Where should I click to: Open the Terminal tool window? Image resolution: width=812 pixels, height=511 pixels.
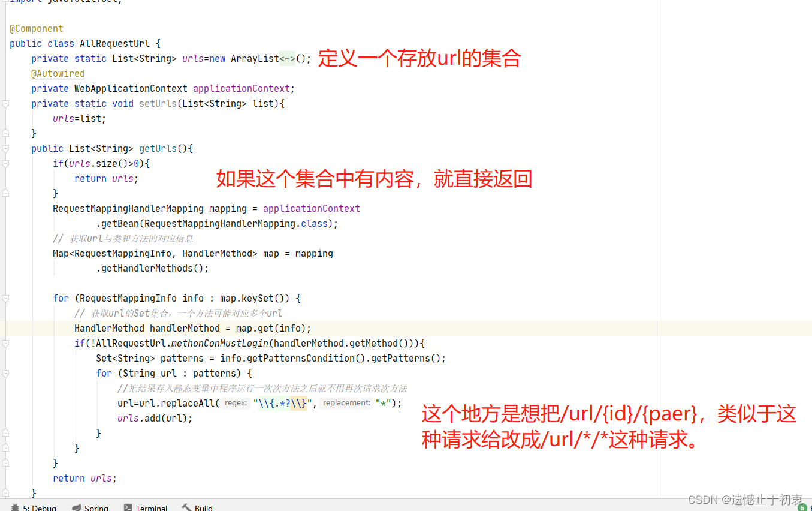(x=146, y=507)
